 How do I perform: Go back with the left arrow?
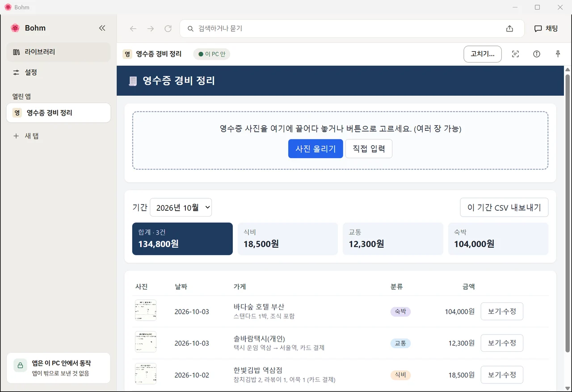[133, 29]
